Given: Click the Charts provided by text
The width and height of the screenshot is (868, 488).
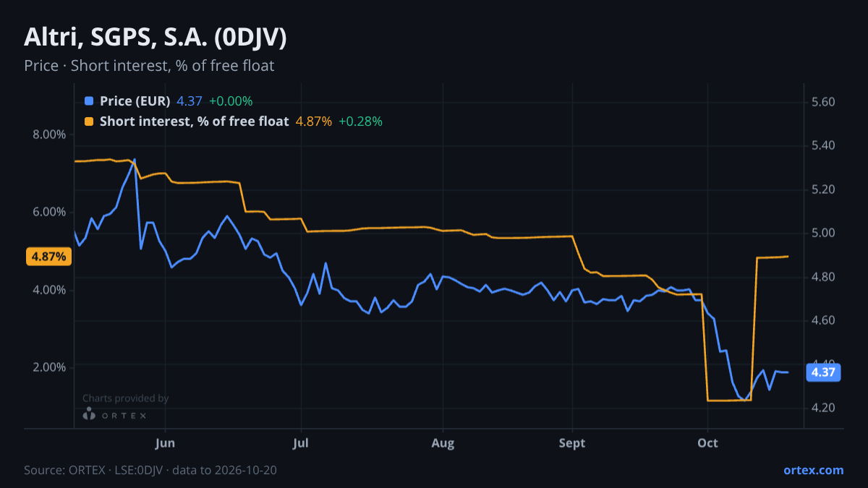Looking at the screenshot, I should 126,398.
